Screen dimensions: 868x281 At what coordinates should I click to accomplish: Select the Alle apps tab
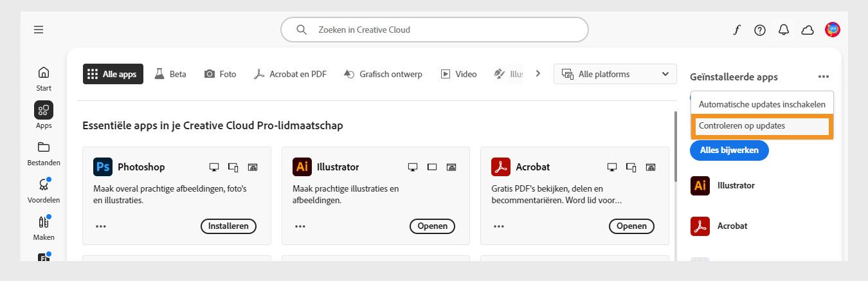[113, 74]
